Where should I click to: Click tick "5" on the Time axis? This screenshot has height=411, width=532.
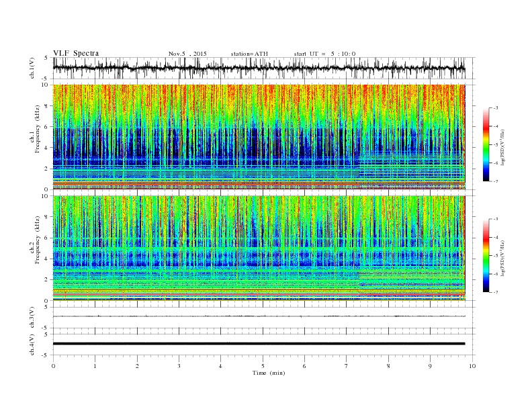click(263, 366)
